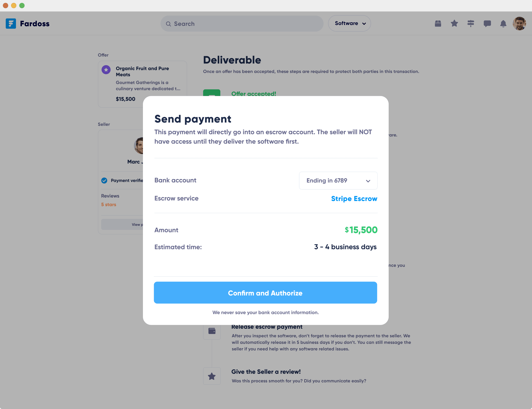532x409 pixels.
Task: Click the signpost directions icon
Action: [x=471, y=23]
